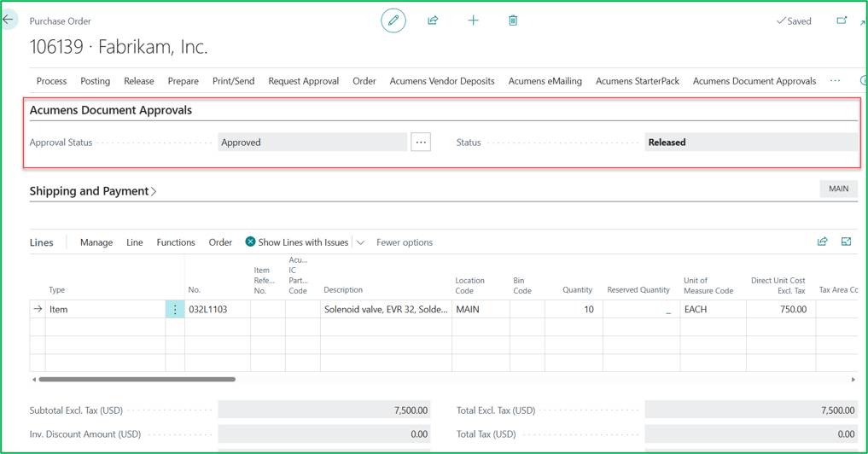This screenshot has width=868, height=454.
Task: Click Inv. Discount Amount value field
Action: click(323, 434)
